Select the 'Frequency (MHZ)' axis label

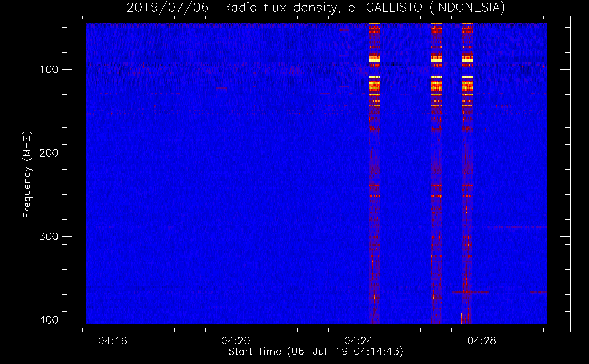click(x=27, y=175)
